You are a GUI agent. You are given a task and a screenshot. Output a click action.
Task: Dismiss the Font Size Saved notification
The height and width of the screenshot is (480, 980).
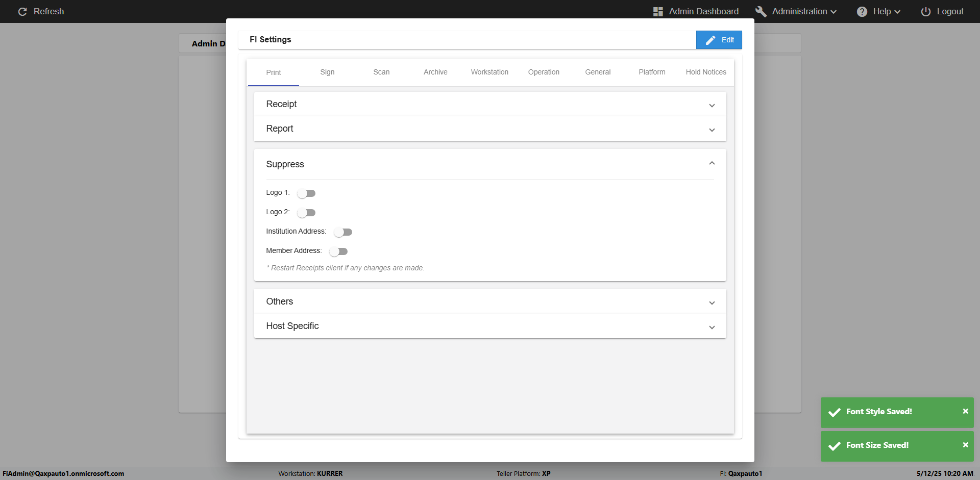tap(965, 445)
